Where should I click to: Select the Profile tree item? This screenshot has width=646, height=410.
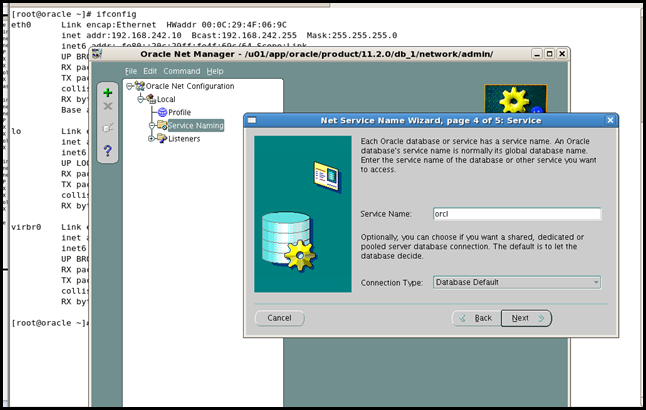tap(180, 112)
